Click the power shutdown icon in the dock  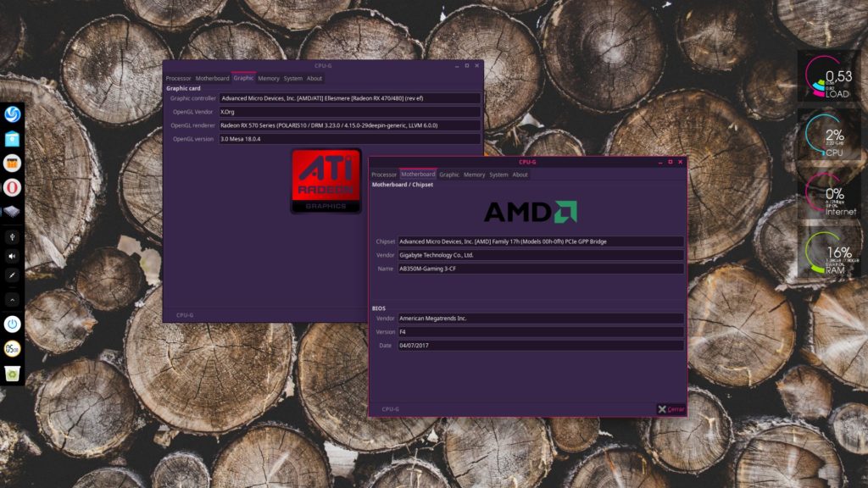[13, 324]
